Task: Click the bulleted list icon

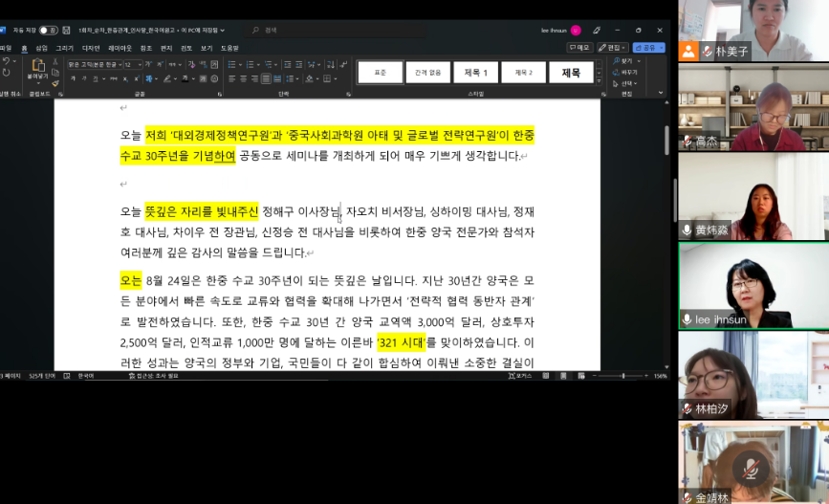Action: (232, 64)
